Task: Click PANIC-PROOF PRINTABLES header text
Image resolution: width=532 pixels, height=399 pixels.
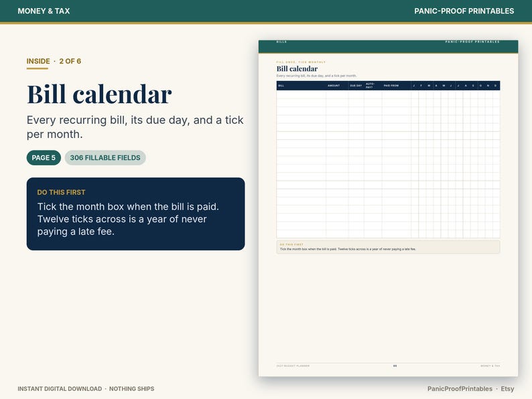Action: 464,11
